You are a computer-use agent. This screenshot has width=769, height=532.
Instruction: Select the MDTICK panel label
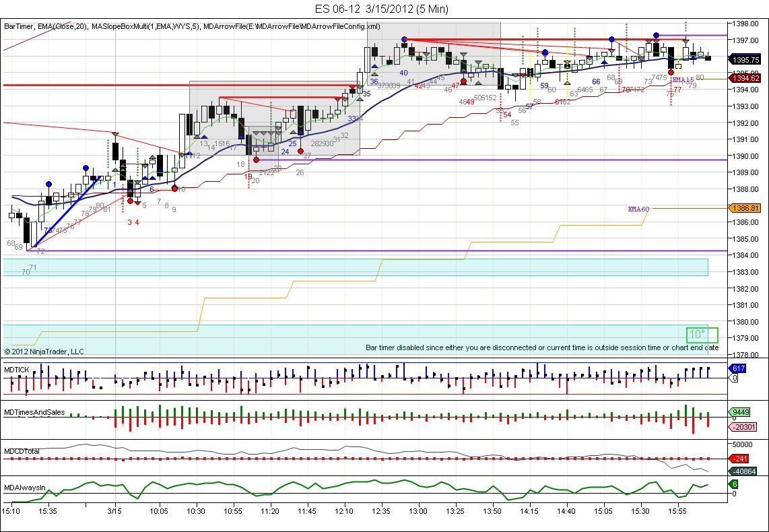coord(17,370)
